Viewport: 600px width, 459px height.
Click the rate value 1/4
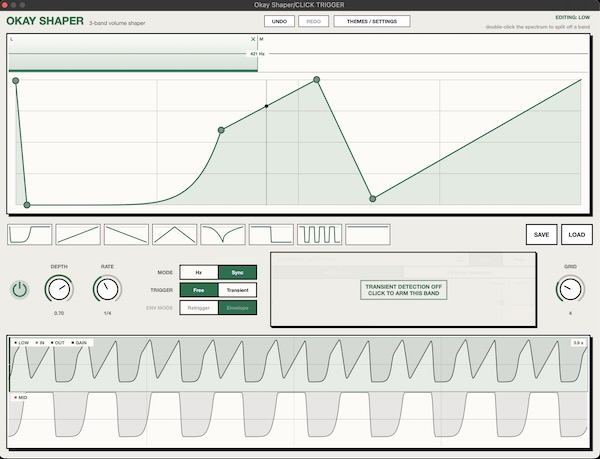(x=108, y=313)
